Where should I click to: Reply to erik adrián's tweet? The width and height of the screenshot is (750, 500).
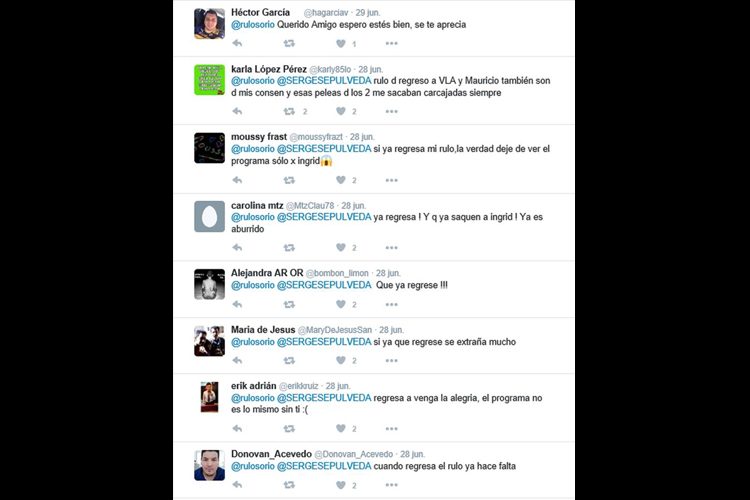pyautogui.click(x=237, y=428)
